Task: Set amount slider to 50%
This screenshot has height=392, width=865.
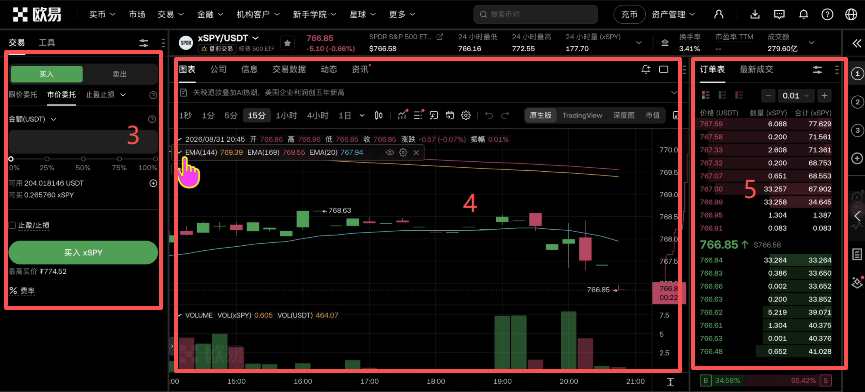Action: point(83,159)
